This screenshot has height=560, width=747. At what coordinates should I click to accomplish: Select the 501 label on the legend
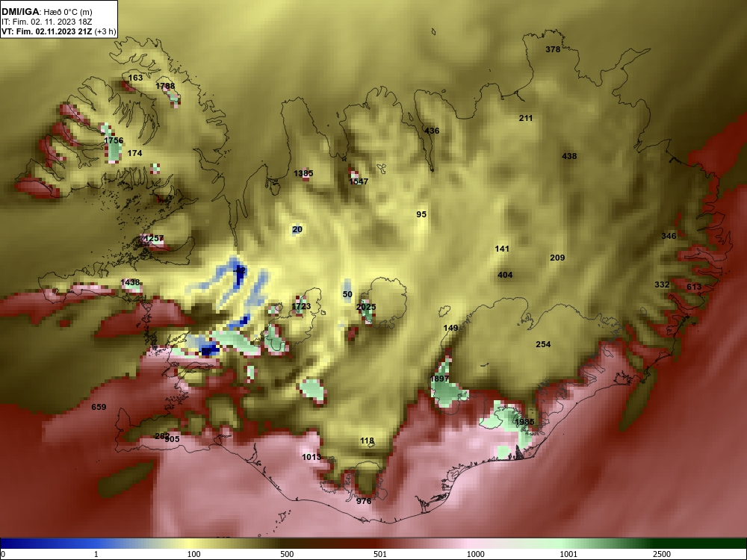tap(380, 554)
